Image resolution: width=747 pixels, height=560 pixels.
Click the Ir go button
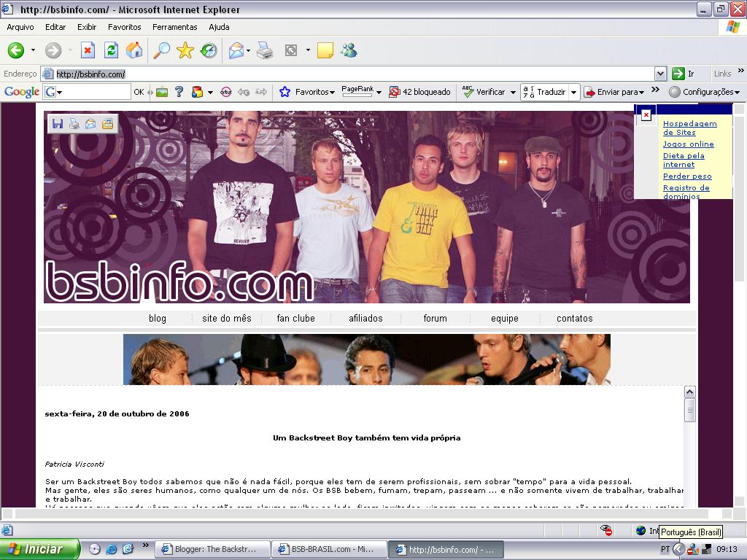tap(683, 74)
